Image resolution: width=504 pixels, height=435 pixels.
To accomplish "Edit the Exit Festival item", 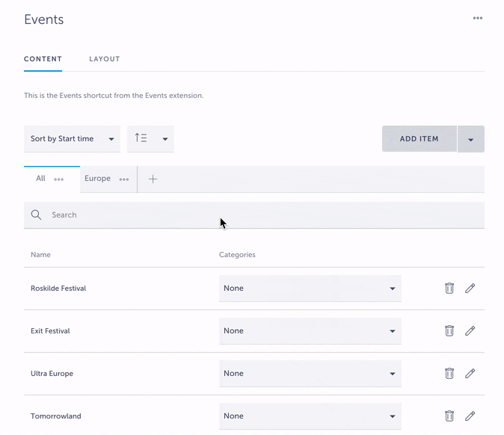I will pyautogui.click(x=470, y=331).
